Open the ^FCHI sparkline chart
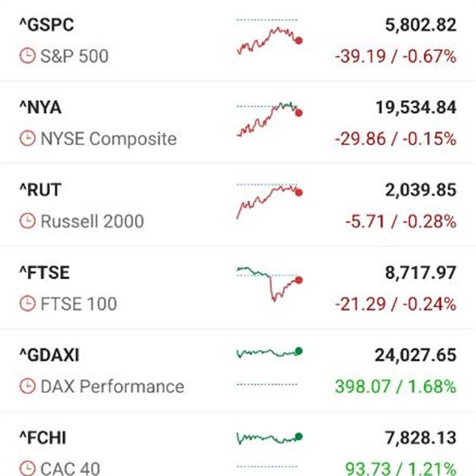This screenshot has height=476, width=476. [x=270, y=450]
